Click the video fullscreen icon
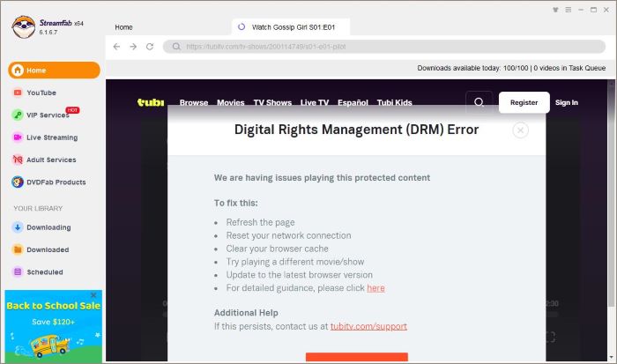The image size is (617, 364). [x=551, y=337]
